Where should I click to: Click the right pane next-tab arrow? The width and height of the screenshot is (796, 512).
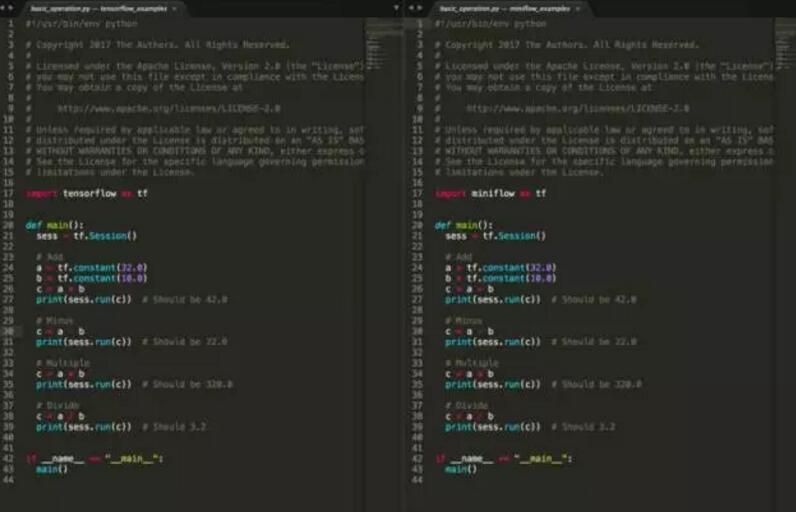(419, 8)
